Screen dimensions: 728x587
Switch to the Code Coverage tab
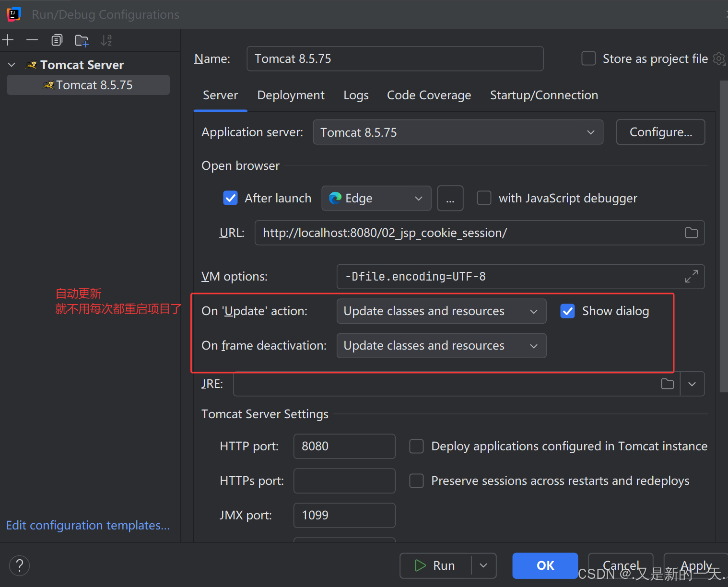429,95
